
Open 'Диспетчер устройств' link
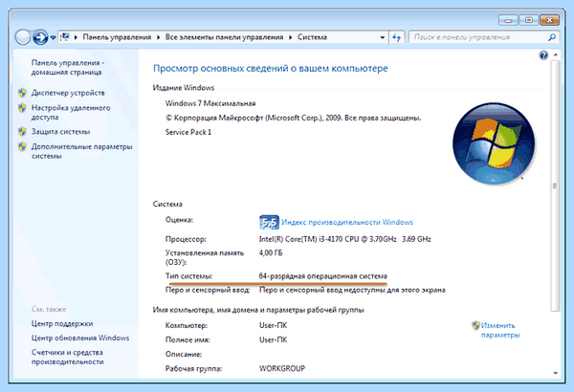click(68, 93)
